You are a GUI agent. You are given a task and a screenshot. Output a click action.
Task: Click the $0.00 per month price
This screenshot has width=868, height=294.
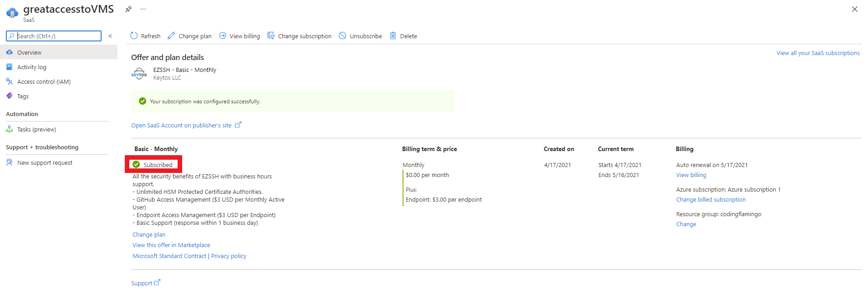click(427, 175)
